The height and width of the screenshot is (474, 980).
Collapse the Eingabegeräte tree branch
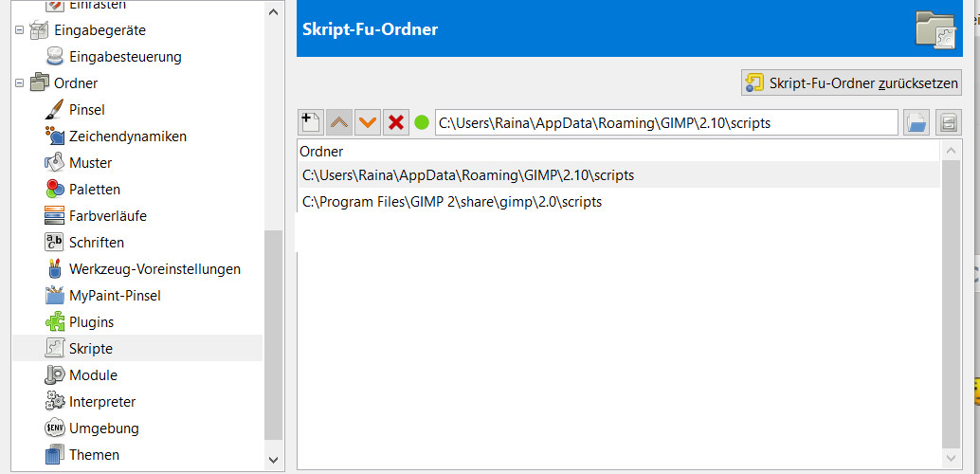(x=19, y=30)
